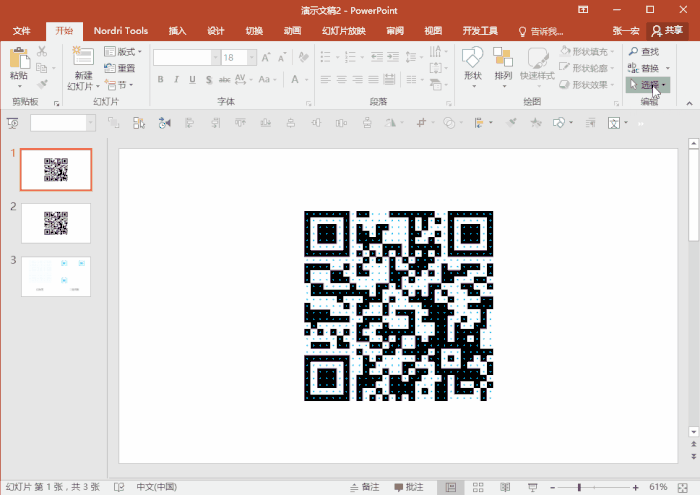Click the Find magnifier button
The height and width of the screenshot is (495, 700).
[x=644, y=52]
